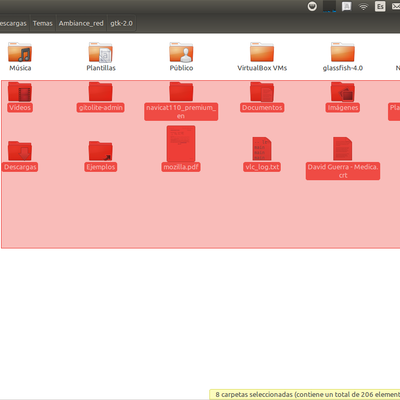This screenshot has width=400, height=400.
Task: Select the mozilla.pdf file thumbnail
Action: (181, 143)
